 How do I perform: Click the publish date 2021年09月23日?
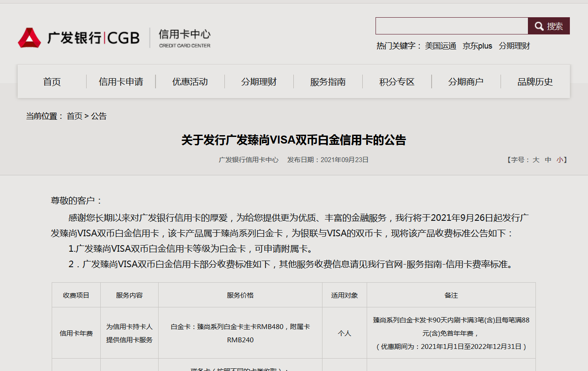(x=345, y=160)
